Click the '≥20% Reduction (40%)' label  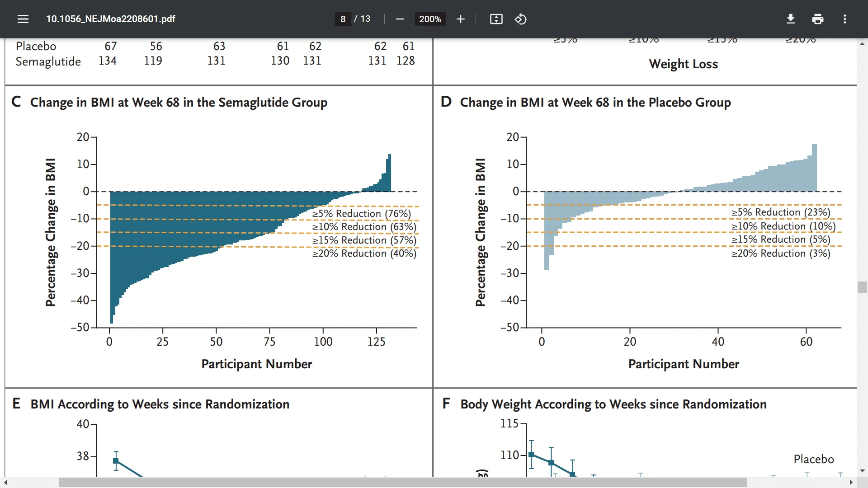pyautogui.click(x=364, y=253)
